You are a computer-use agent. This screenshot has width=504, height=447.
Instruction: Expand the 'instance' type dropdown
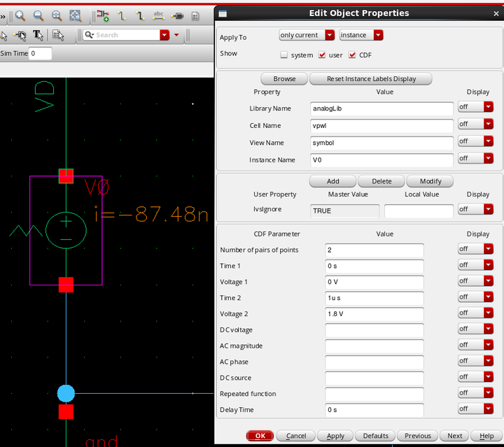361,35
